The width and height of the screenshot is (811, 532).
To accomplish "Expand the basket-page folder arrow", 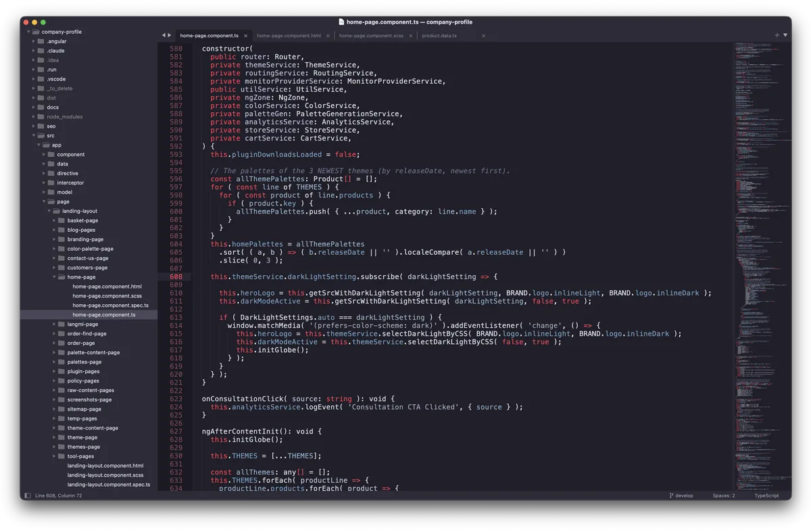I will (x=54, y=220).
